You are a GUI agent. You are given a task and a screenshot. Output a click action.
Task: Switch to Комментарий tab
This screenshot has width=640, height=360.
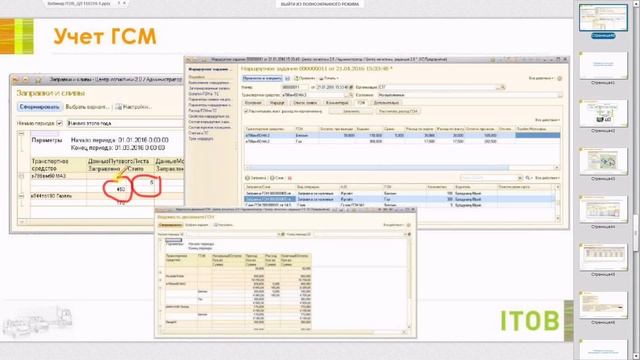coord(337,103)
